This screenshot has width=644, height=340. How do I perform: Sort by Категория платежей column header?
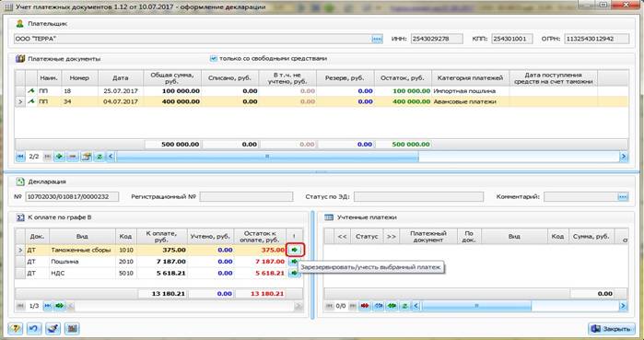click(x=470, y=77)
